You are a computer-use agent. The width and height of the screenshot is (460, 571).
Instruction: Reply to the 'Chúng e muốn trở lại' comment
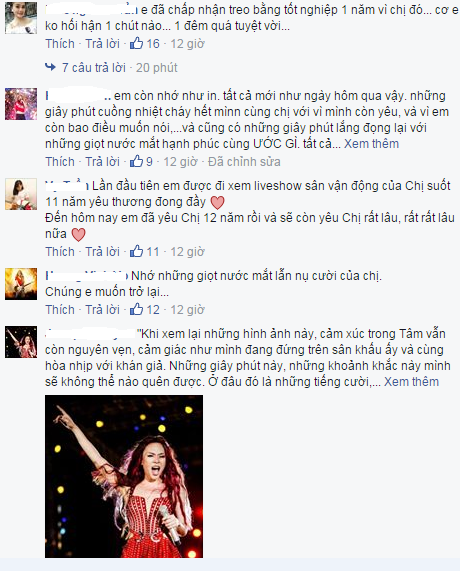tap(102, 309)
